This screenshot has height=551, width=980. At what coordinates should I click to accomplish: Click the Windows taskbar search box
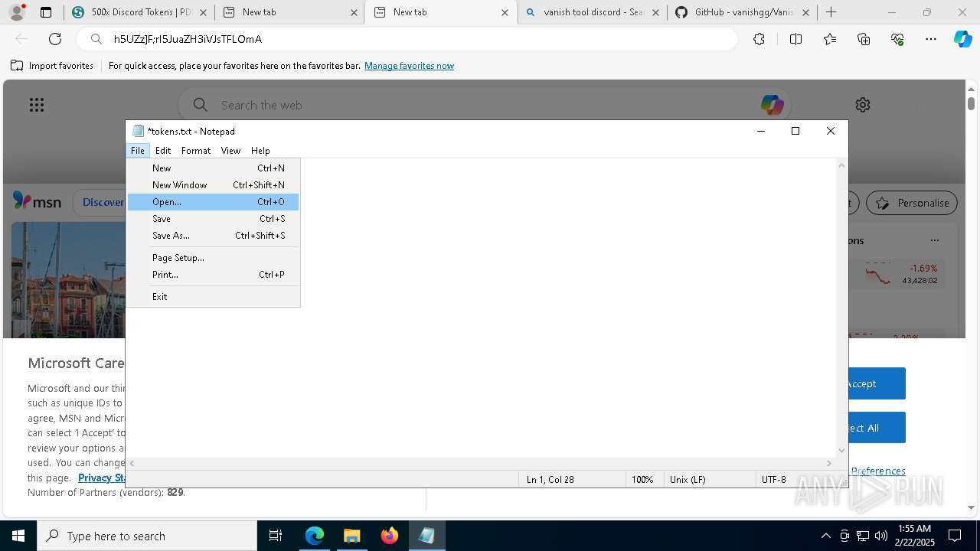(147, 536)
